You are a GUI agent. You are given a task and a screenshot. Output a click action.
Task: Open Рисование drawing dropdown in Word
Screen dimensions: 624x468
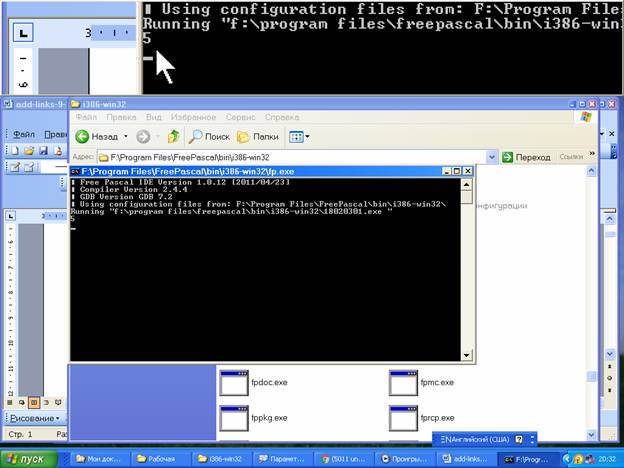coord(35,418)
